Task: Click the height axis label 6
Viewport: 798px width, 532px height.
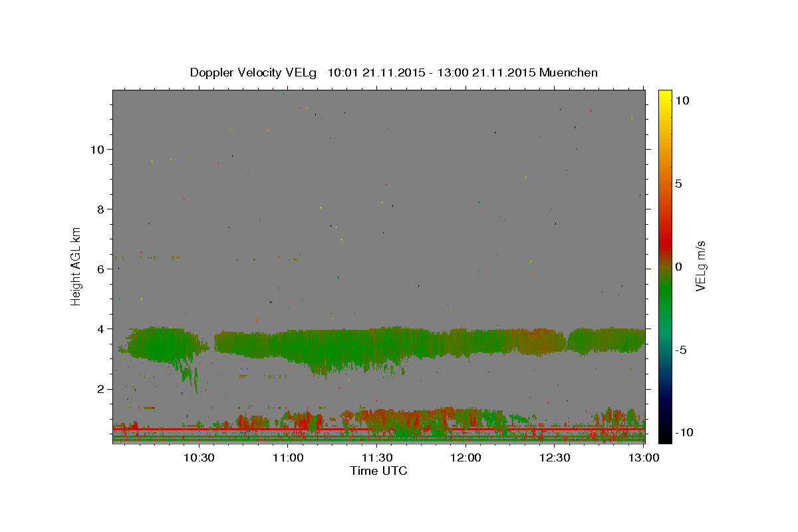Action: (x=100, y=269)
